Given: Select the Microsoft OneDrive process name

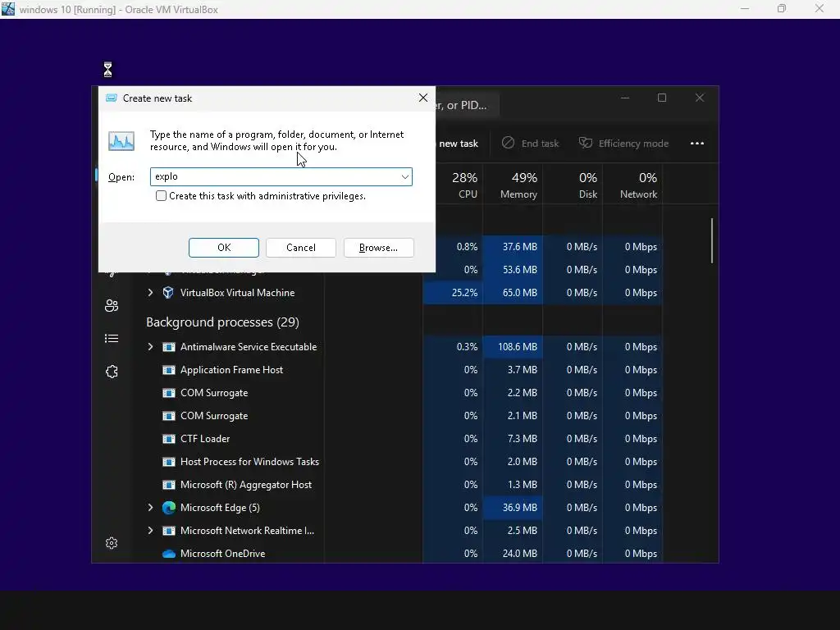Looking at the screenshot, I should tap(223, 554).
